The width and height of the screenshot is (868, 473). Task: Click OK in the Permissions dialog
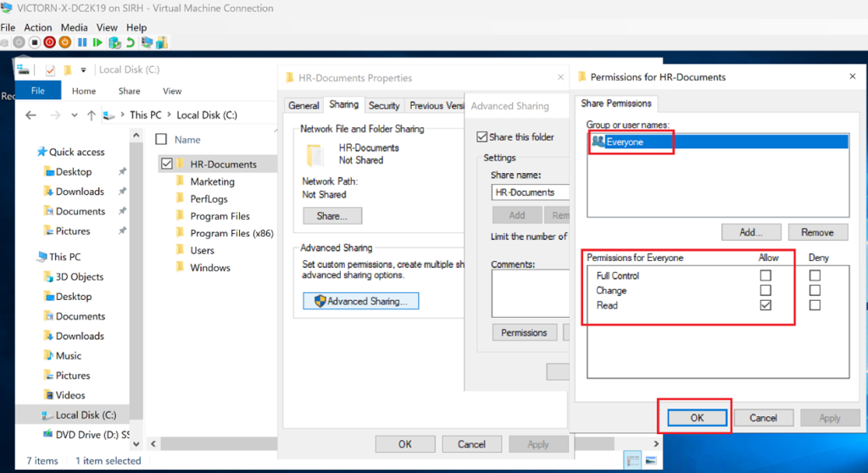(x=696, y=417)
